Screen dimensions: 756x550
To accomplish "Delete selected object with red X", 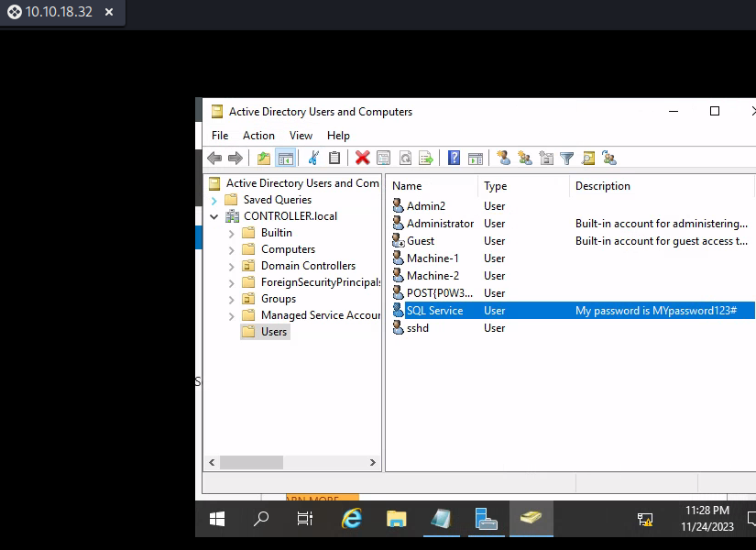I will tap(362, 158).
